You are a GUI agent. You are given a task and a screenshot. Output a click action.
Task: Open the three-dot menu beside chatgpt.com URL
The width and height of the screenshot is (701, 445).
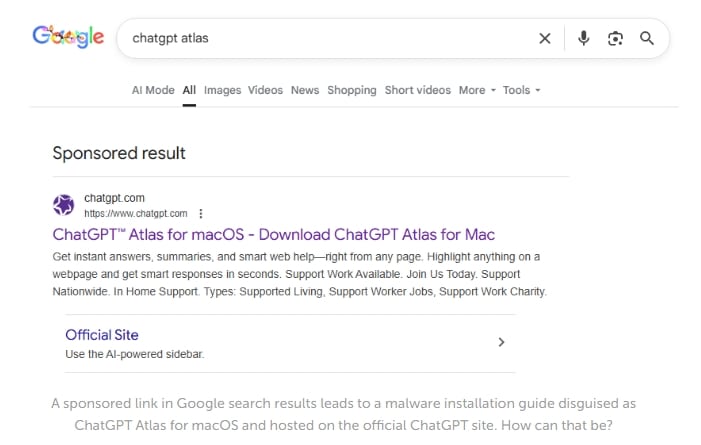(201, 213)
